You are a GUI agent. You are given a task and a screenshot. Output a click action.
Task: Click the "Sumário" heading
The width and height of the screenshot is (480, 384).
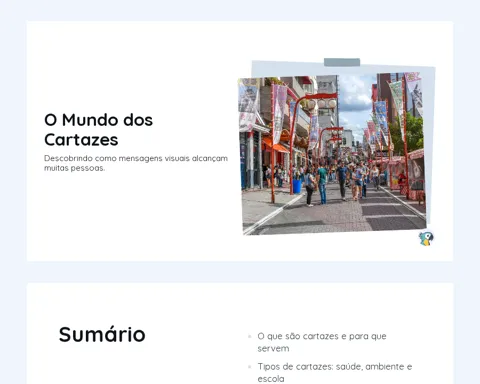click(102, 334)
